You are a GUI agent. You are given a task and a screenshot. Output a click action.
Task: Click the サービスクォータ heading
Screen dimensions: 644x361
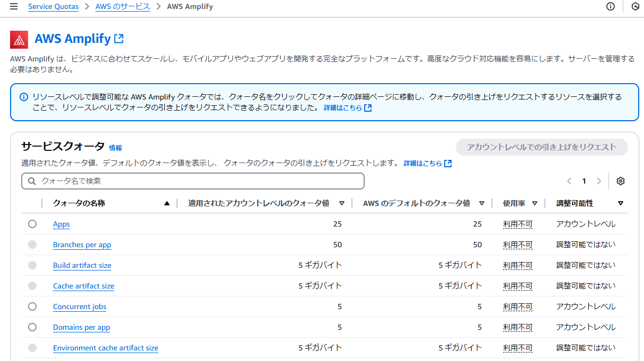coord(63,147)
